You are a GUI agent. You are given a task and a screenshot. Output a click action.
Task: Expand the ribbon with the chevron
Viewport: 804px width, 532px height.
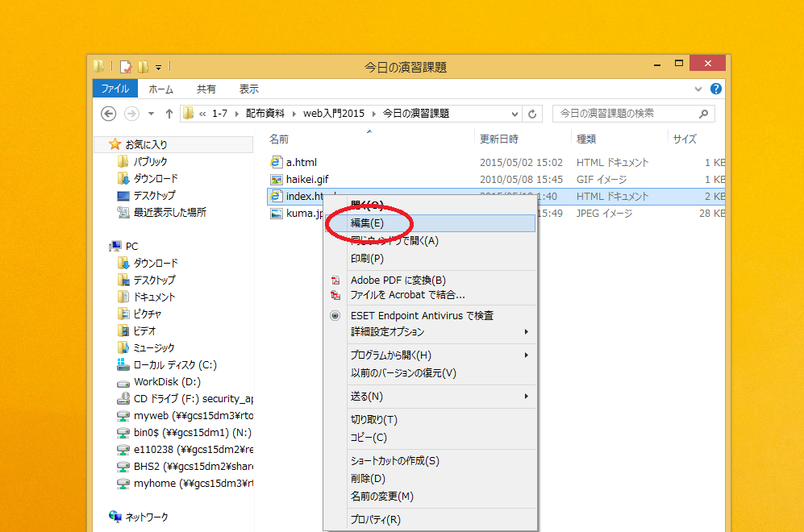coord(698,89)
